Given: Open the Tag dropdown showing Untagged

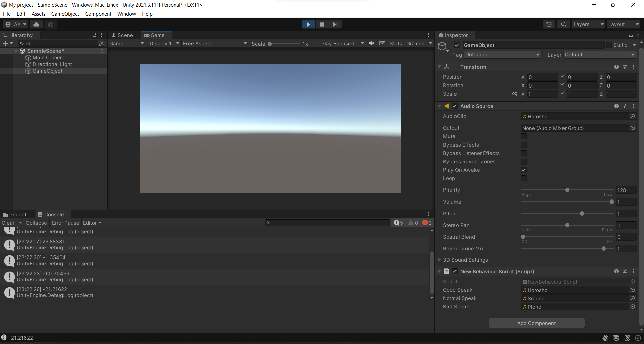Looking at the screenshot, I should coord(502,55).
